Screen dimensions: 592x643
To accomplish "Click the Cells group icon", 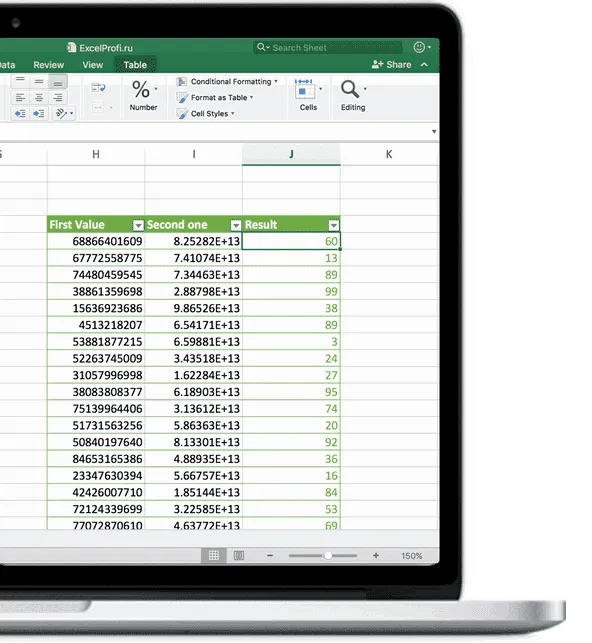I will [x=305, y=89].
